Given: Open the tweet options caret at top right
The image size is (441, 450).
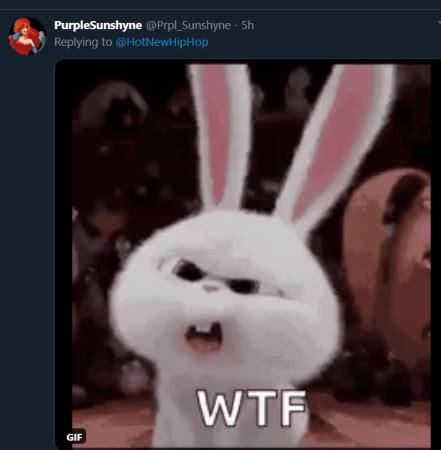Looking at the screenshot, I should (x=439, y=23).
